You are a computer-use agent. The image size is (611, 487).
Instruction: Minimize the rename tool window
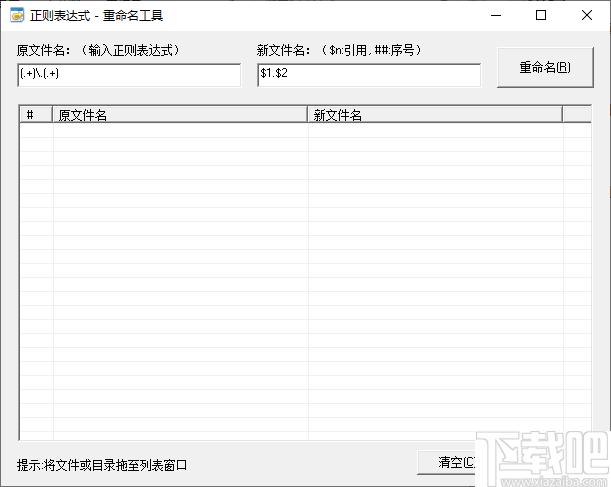pyautogui.click(x=495, y=15)
